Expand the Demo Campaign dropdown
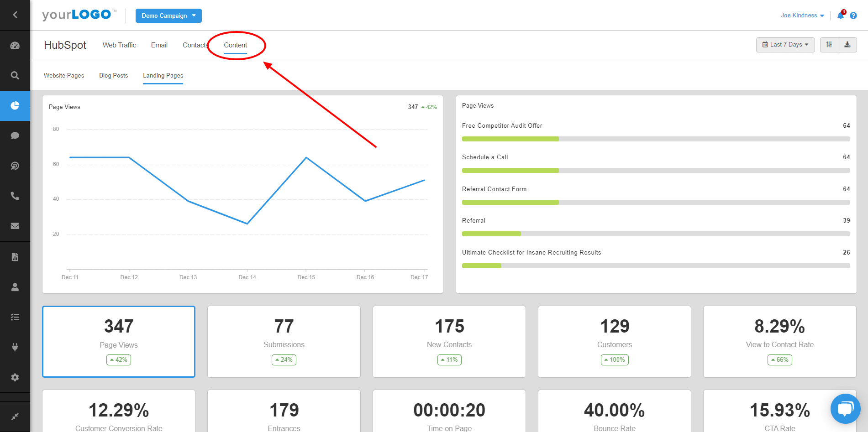 pyautogui.click(x=168, y=16)
